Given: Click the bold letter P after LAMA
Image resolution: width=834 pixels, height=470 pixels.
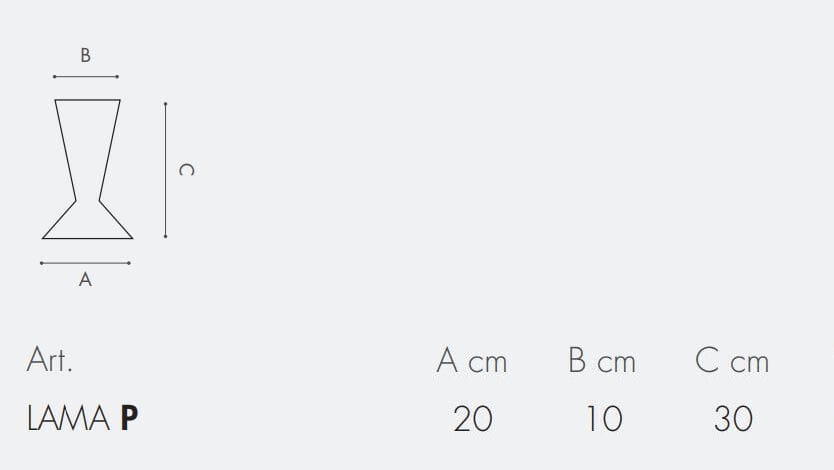Looking at the screenshot, I should pos(129,418).
